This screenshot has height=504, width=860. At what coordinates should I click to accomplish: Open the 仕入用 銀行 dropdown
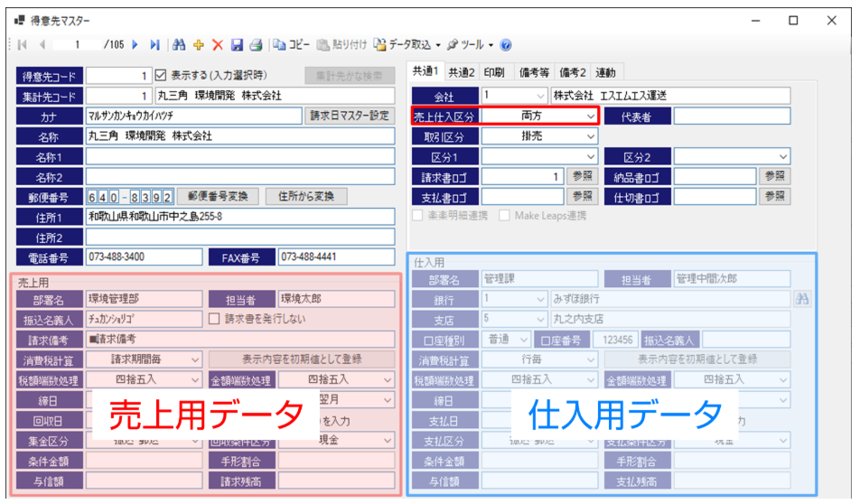[x=540, y=300]
